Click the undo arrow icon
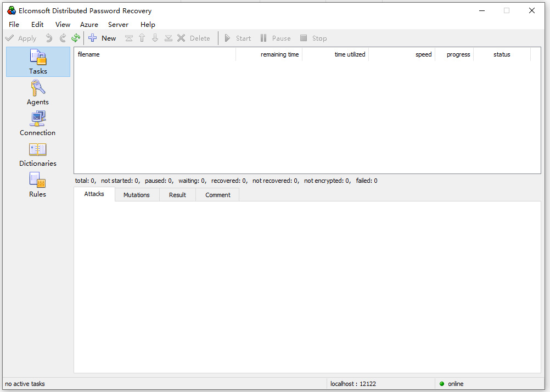 50,38
